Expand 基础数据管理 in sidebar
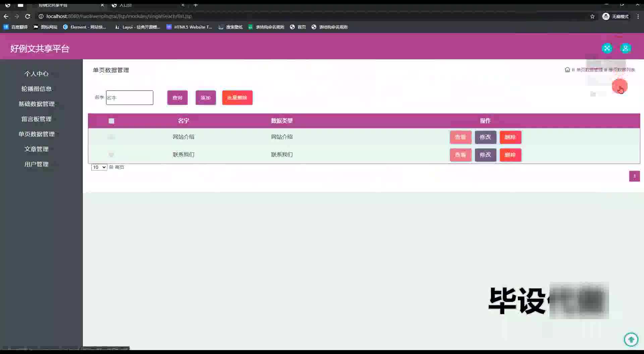This screenshot has height=354, width=644. click(x=36, y=104)
